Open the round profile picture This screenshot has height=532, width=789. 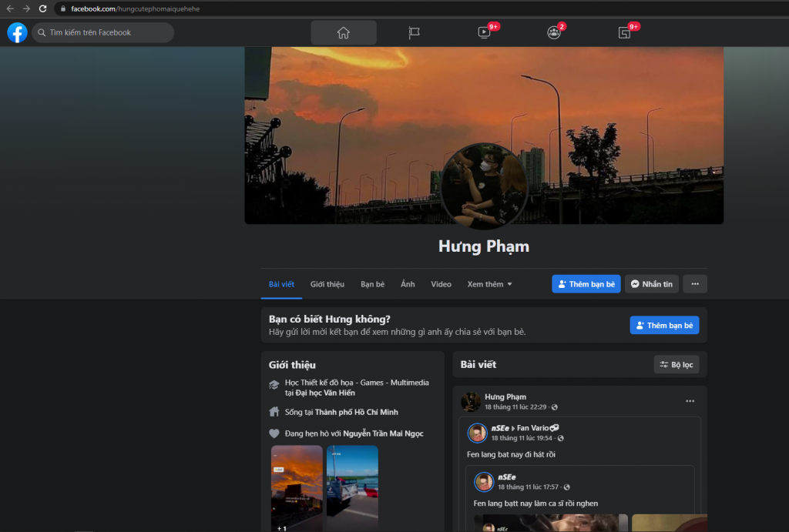[484, 186]
